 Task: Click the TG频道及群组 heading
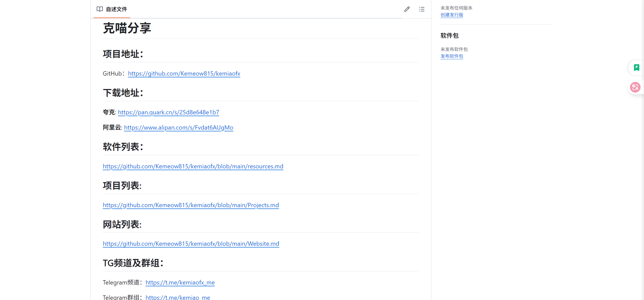coord(133,263)
